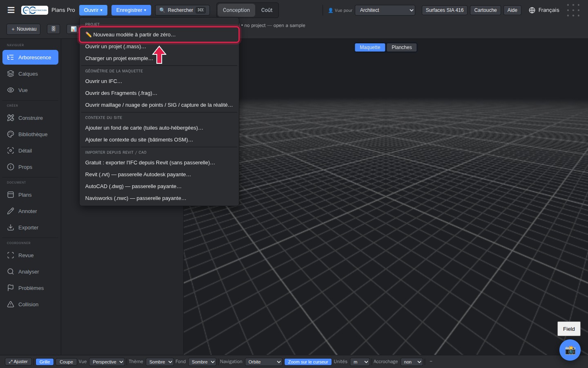This screenshot has height=368, width=588.
Task: Open the Vue pour Architect dropdown
Action: (385, 10)
